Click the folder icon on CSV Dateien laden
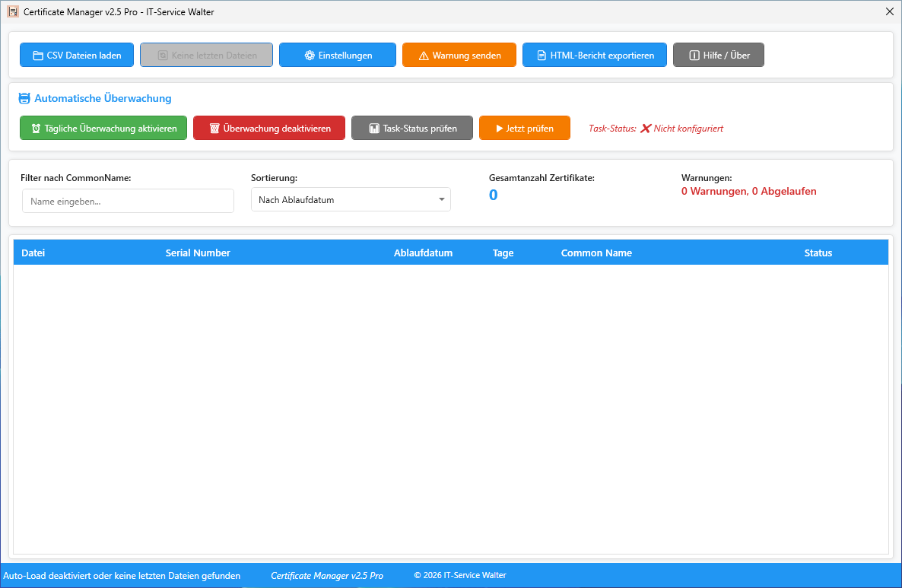 tap(37, 56)
